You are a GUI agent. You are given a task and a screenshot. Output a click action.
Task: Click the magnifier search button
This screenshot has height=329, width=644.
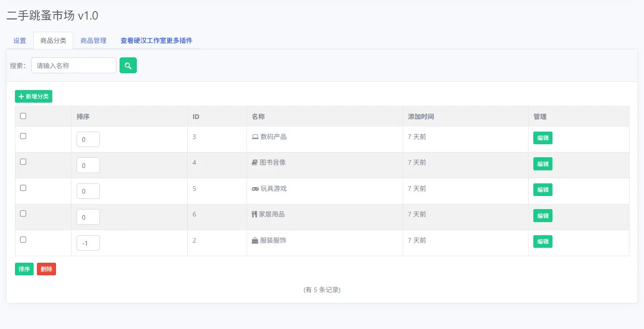[128, 65]
